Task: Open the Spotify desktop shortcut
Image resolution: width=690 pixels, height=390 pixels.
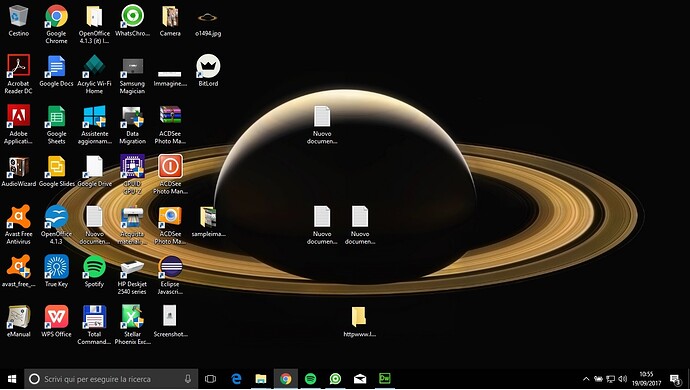Action: click(94, 272)
